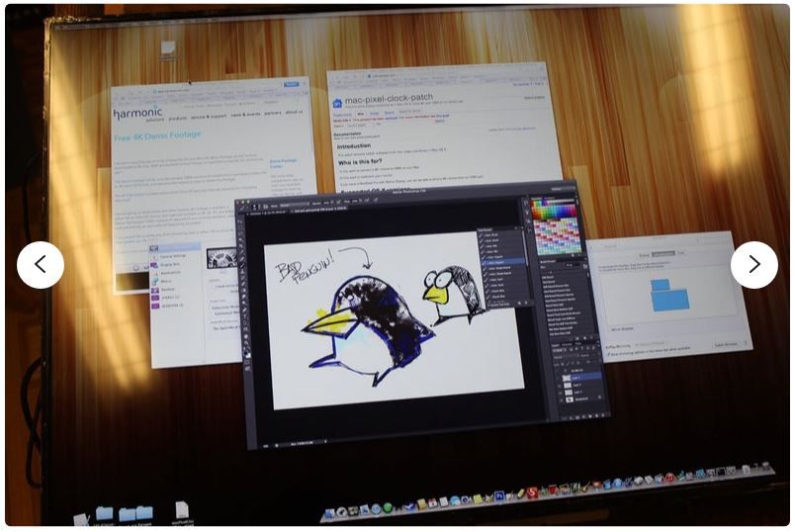
Task: Select the highlighted top layer in Layers panel
Action: 580,378
